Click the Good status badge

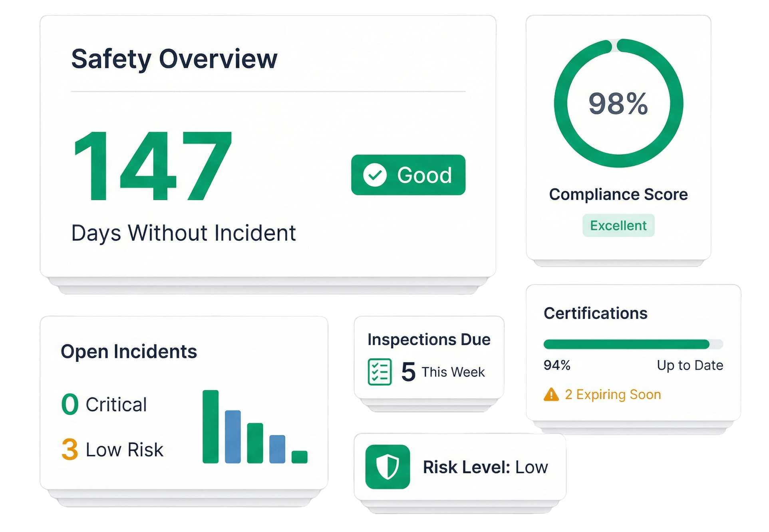point(407,175)
